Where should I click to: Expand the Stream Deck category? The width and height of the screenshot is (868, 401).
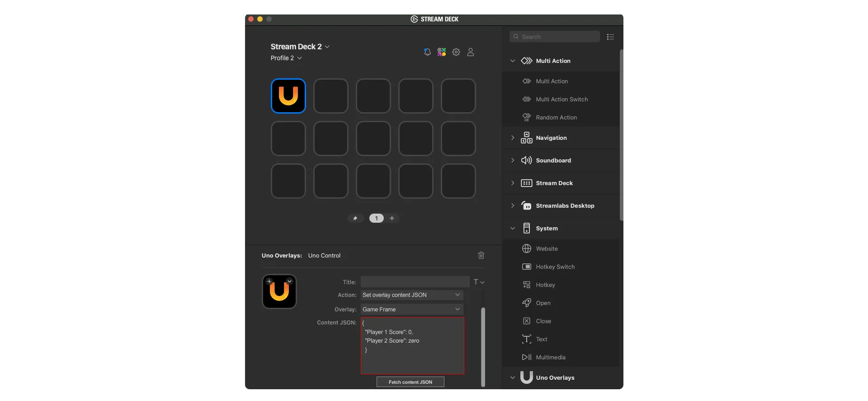pyautogui.click(x=513, y=183)
